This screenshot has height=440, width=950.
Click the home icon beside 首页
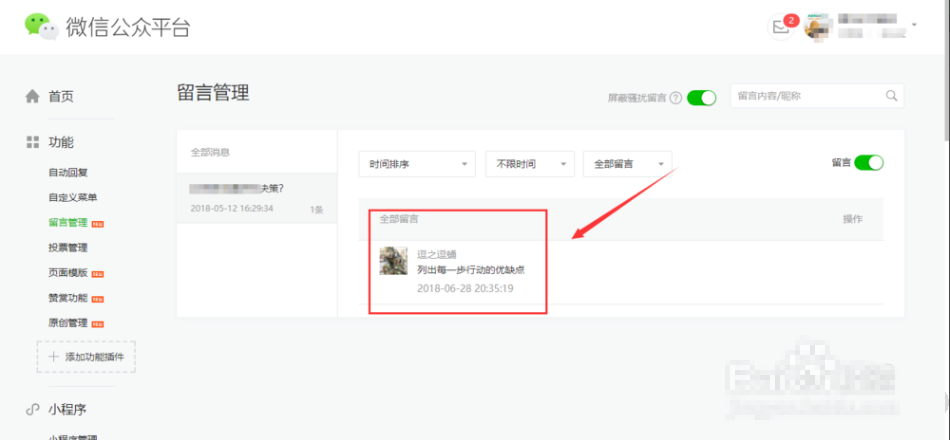tap(32, 97)
